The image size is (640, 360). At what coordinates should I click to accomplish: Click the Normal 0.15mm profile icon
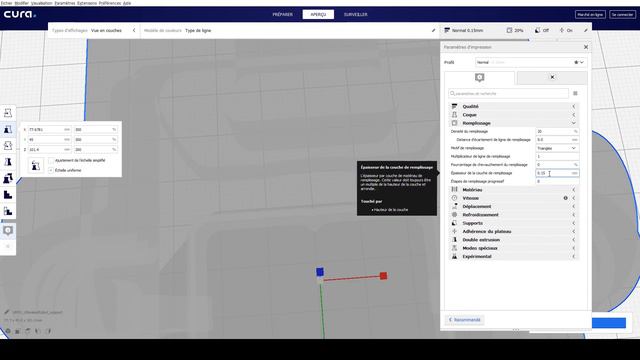pos(447,31)
